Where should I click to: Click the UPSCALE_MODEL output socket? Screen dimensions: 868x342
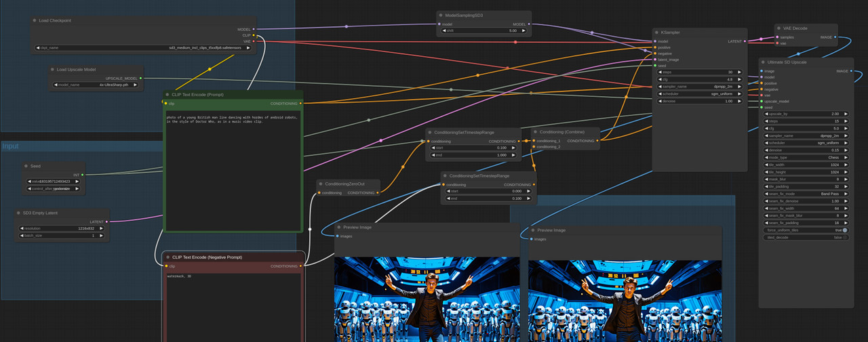tap(140, 78)
